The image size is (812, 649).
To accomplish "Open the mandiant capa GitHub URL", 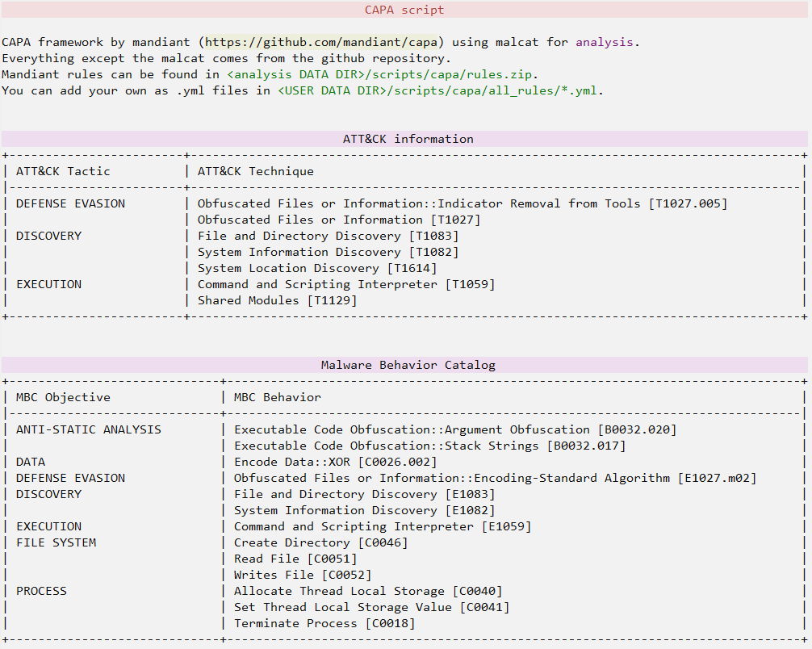I will coord(327,42).
